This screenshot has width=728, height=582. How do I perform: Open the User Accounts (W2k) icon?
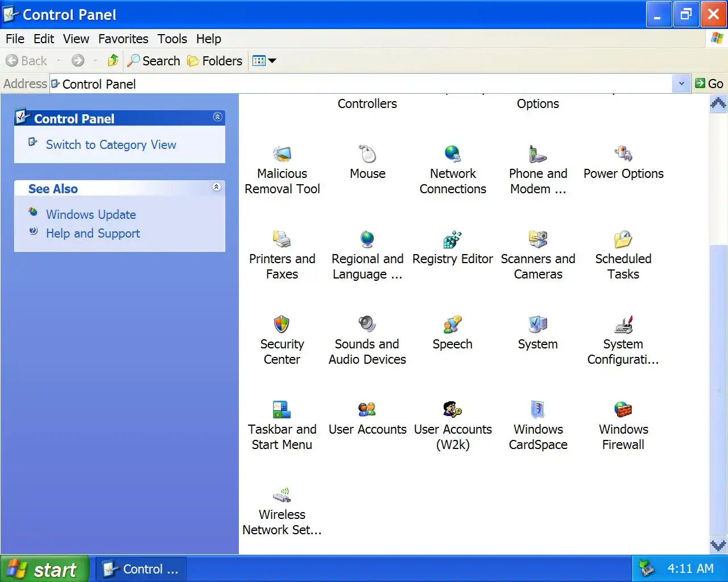pos(453,410)
